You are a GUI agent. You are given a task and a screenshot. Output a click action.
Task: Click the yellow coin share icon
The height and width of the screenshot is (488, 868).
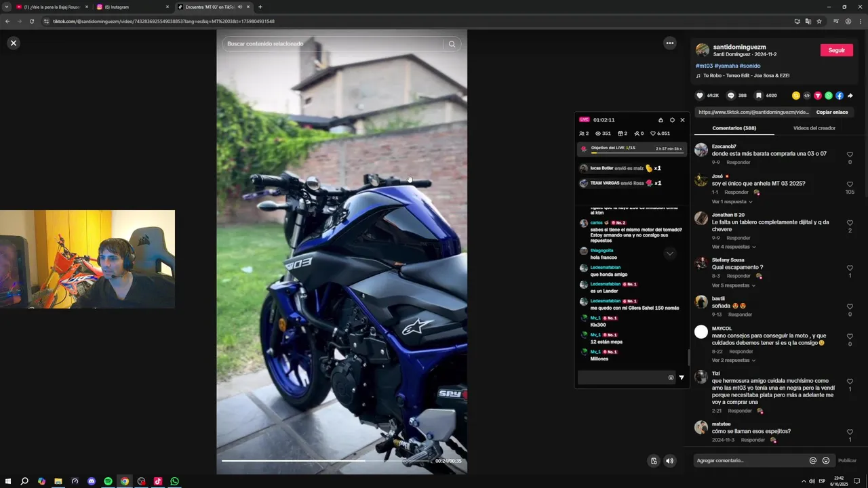click(x=796, y=96)
